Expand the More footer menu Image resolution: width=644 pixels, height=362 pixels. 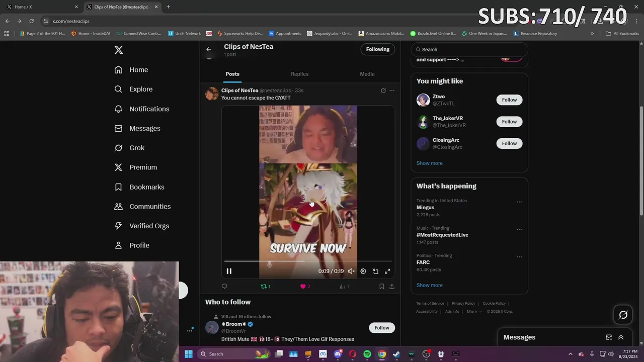tap(474, 312)
